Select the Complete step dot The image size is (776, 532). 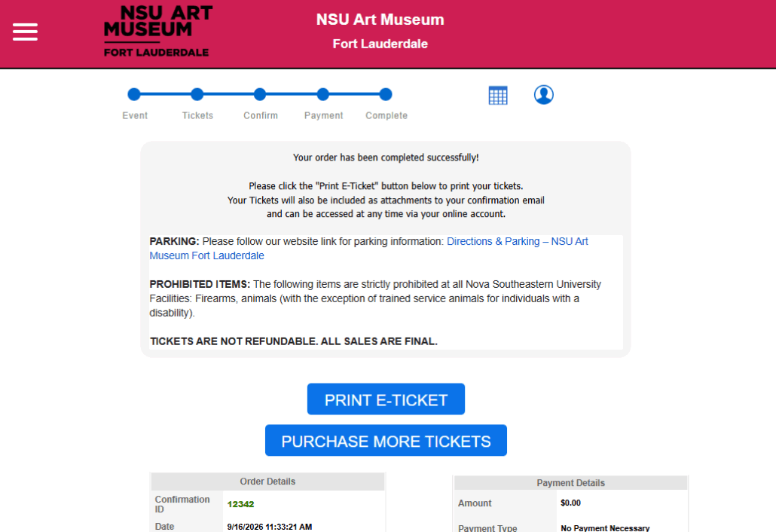point(386,94)
